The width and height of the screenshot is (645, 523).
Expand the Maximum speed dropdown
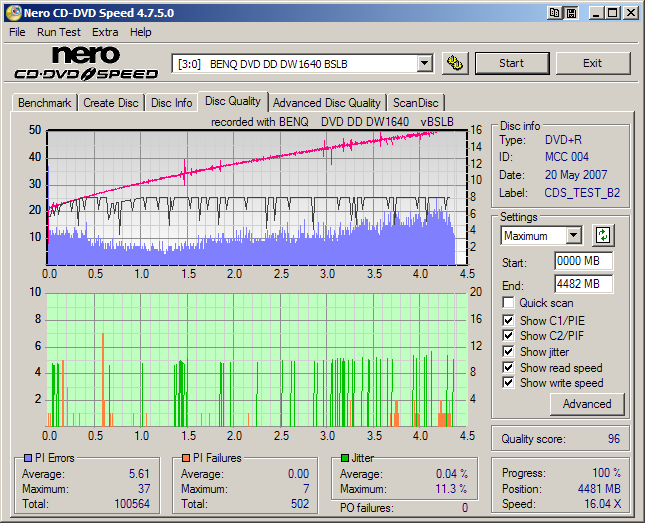click(573, 236)
